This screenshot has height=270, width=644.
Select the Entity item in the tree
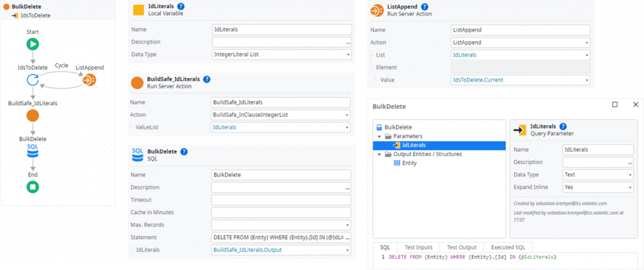click(409, 163)
